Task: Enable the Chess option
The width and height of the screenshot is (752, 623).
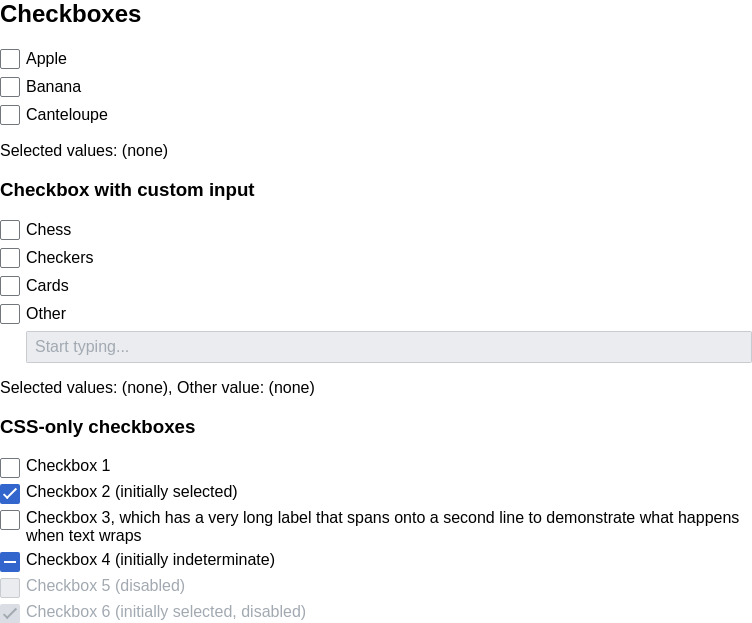Action: pos(10,230)
